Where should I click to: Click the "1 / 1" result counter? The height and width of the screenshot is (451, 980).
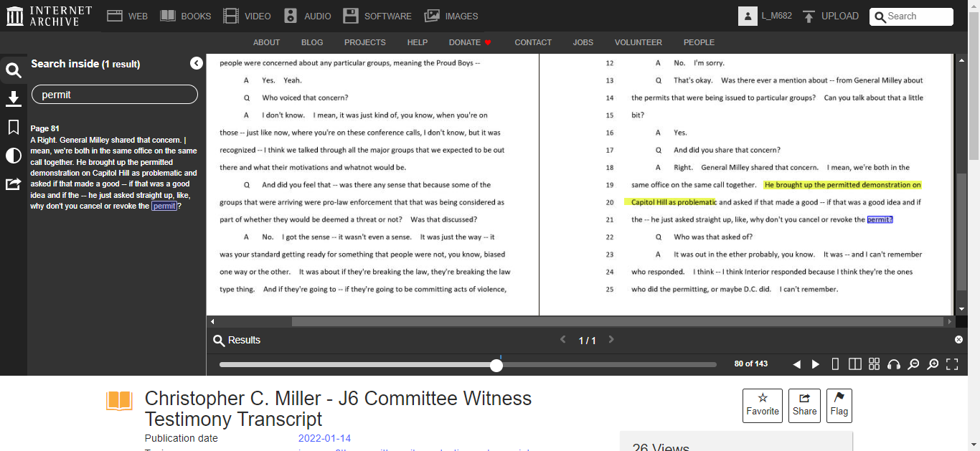tap(588, 341)
